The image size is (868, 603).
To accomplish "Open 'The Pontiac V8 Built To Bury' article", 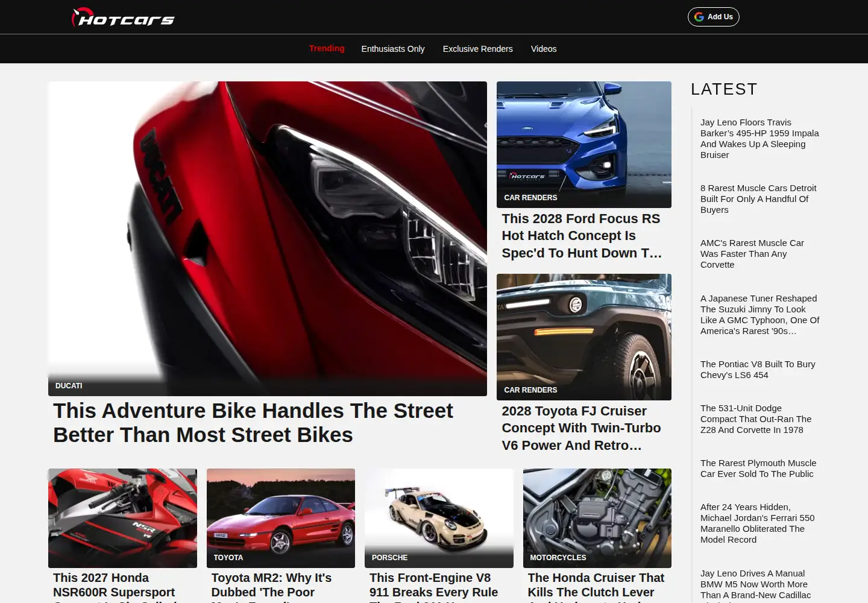I will point(758,370).
